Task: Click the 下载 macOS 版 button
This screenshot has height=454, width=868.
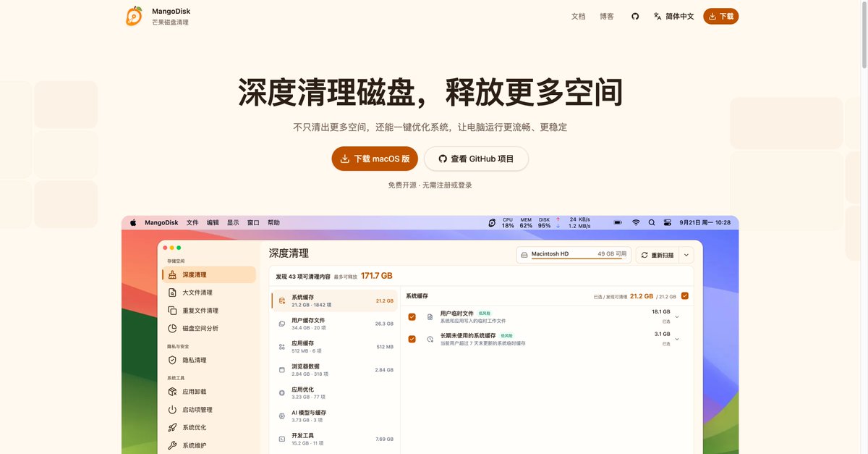Action: click(x=375, y=159)
